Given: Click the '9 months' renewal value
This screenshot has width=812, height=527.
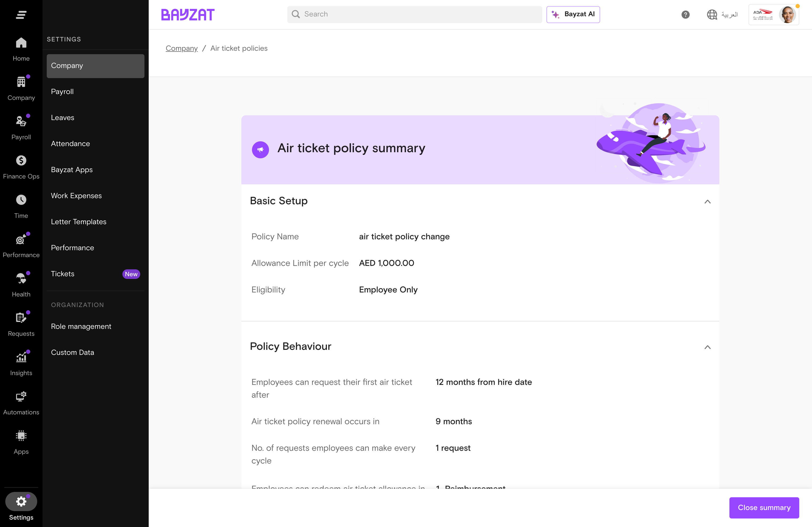Looking at the screenshot, I should point(454,421).
